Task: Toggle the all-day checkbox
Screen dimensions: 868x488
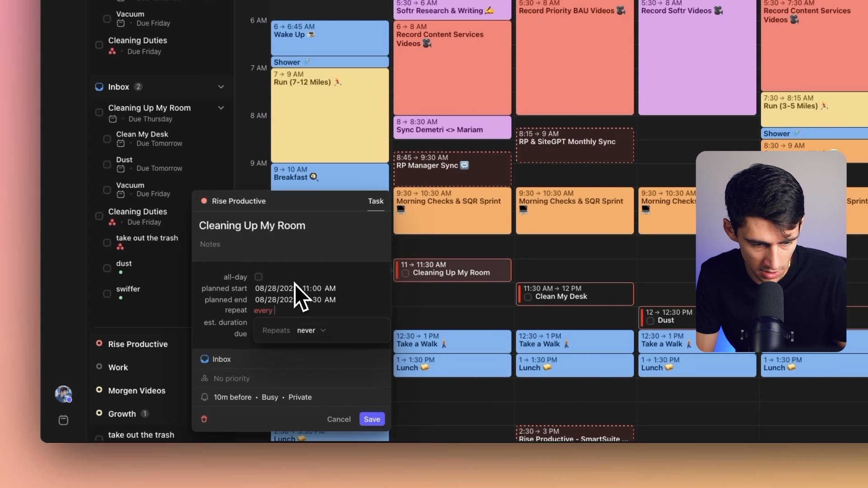Action: tap(258, 277)
